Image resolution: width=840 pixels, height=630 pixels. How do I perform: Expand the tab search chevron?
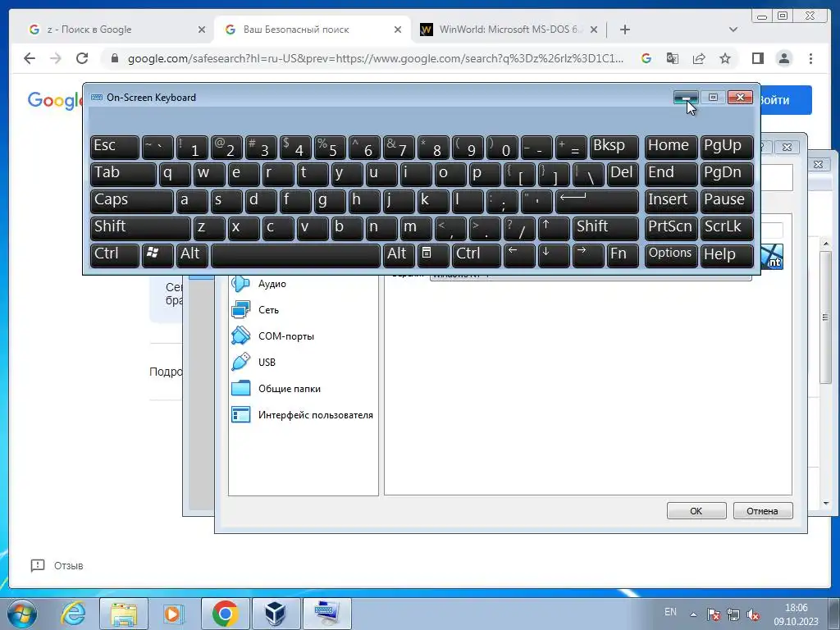[733, 30]
